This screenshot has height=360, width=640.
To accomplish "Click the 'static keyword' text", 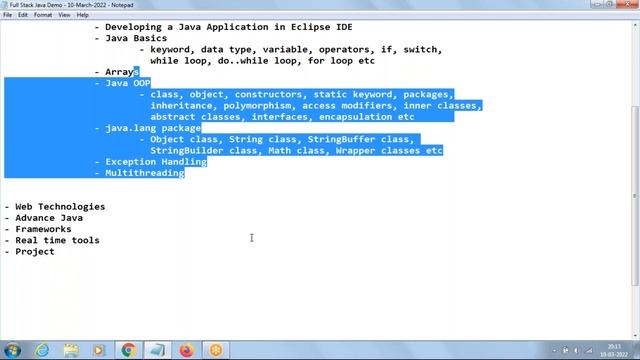I will click(353, 94).
